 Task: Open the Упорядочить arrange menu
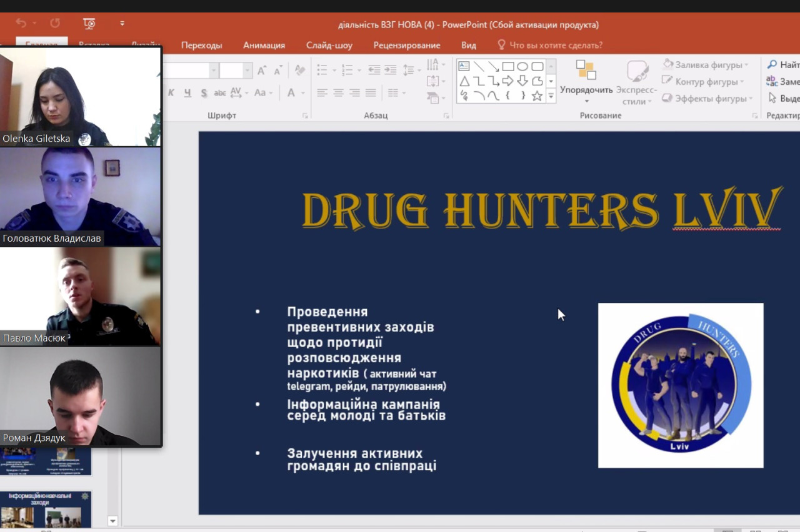tap(586, 82)
